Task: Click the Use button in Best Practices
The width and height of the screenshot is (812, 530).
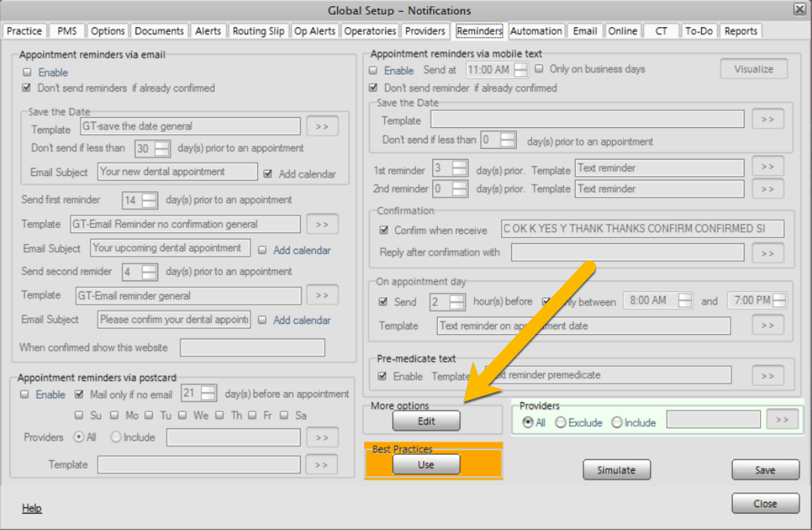Action: (425, 465)
